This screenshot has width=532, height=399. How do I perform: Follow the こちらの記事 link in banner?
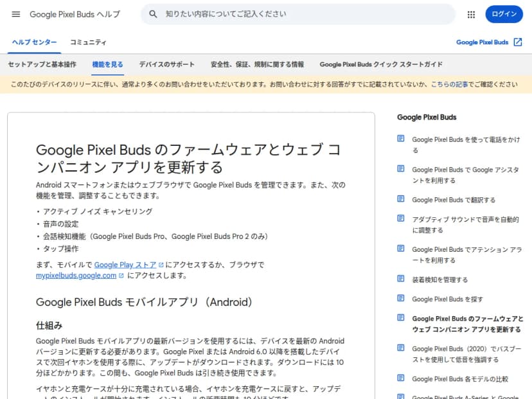[449, 84]
